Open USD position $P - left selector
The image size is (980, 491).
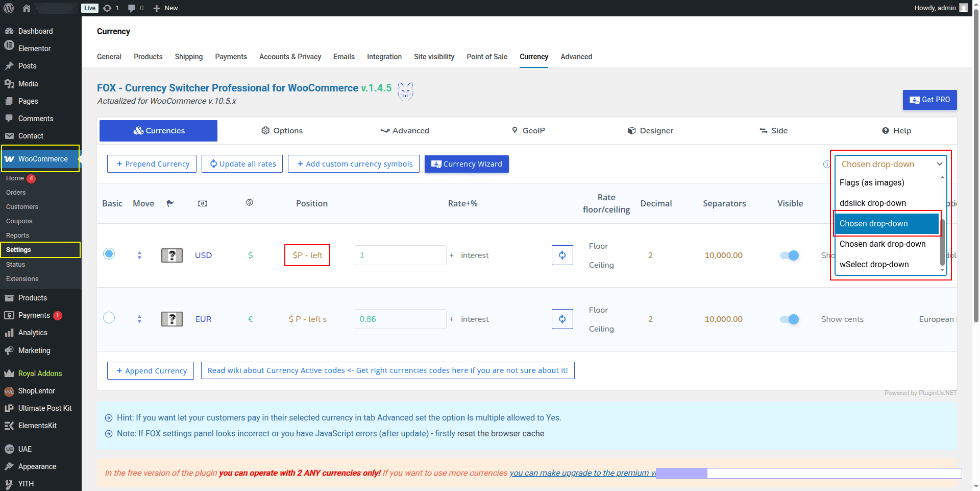[x=307, y=255]
